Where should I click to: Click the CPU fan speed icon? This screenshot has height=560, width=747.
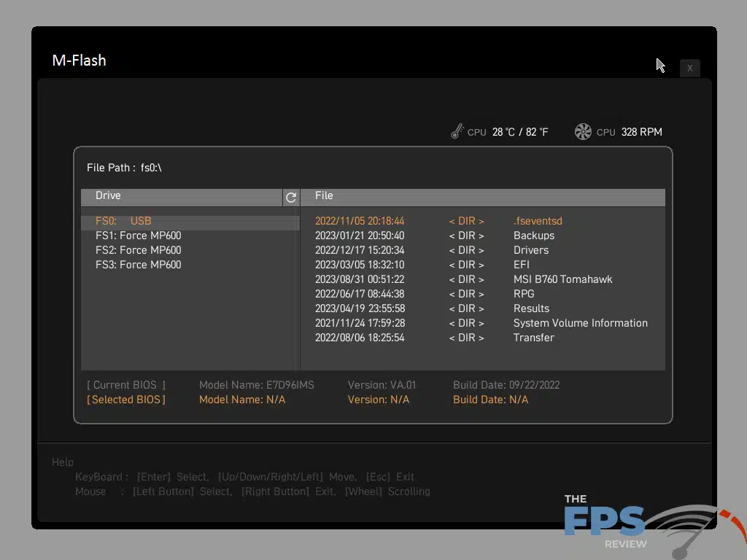click(x=583, y=131)
